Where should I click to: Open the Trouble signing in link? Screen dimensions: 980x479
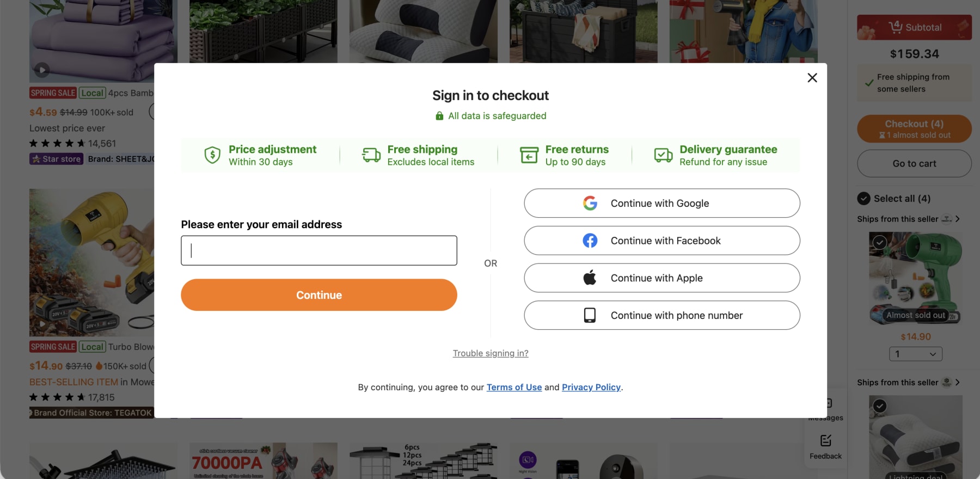click(491, 353)
